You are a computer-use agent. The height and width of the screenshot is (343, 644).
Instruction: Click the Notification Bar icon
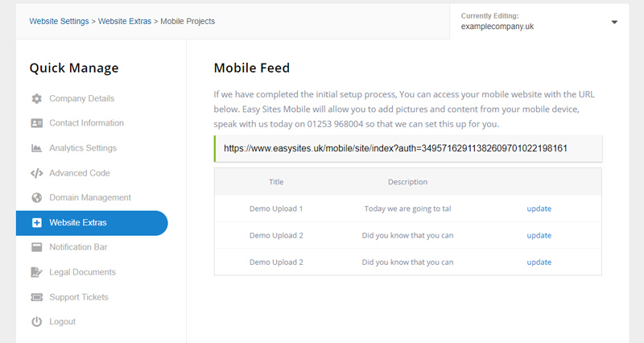point(36,247)
